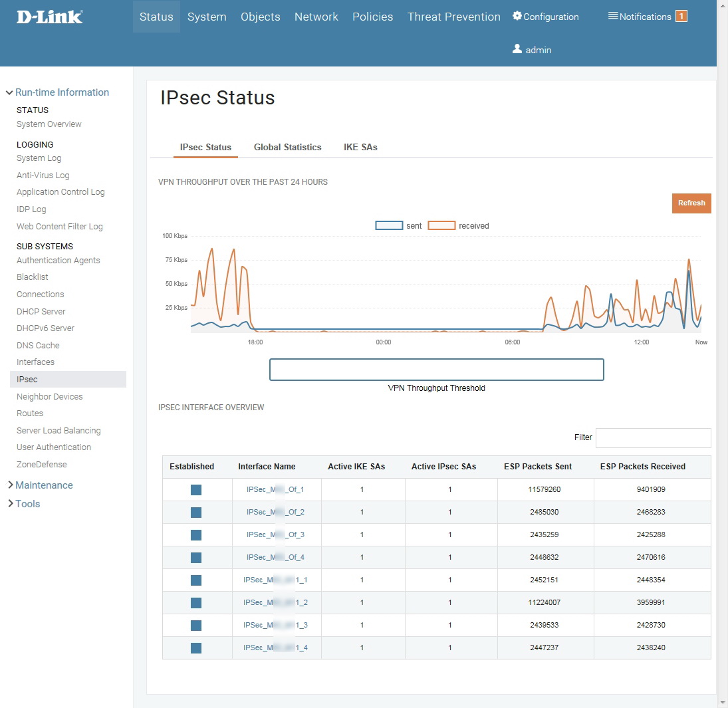Click the Filter input field
The height and width of the screenshot is (708, 728).
tap(653, 437)
